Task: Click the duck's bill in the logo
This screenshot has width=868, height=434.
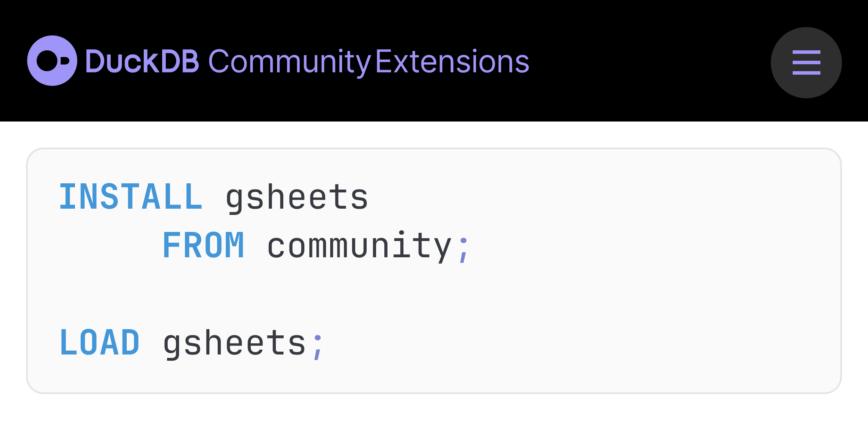Action: [x=65, y=61]
